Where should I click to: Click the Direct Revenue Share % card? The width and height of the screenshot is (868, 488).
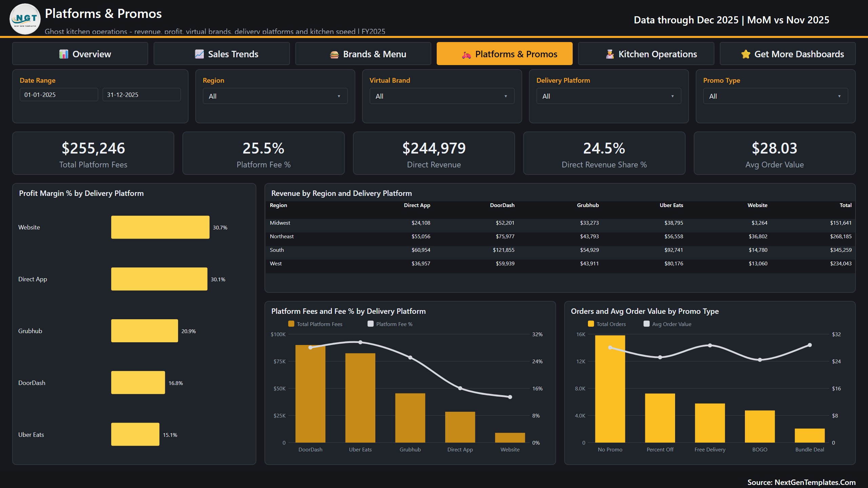604,153
